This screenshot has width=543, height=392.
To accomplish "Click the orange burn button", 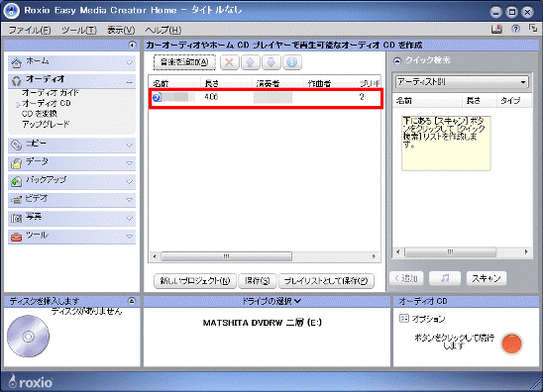I will tap(511, 343).
